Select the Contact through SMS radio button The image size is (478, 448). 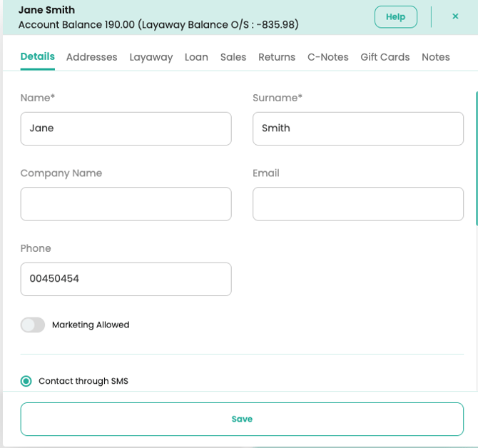[26, 381]
